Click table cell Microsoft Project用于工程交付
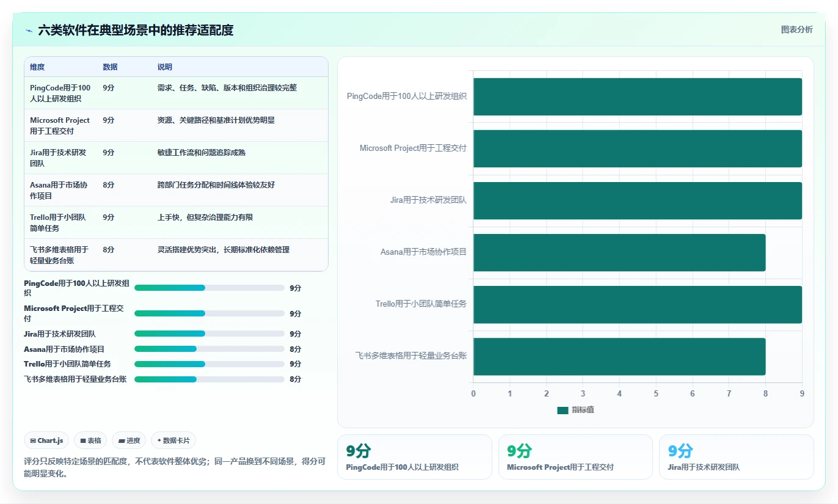This screenshot has width=838, height=504. pyautogui.click(x=60, y=125)
